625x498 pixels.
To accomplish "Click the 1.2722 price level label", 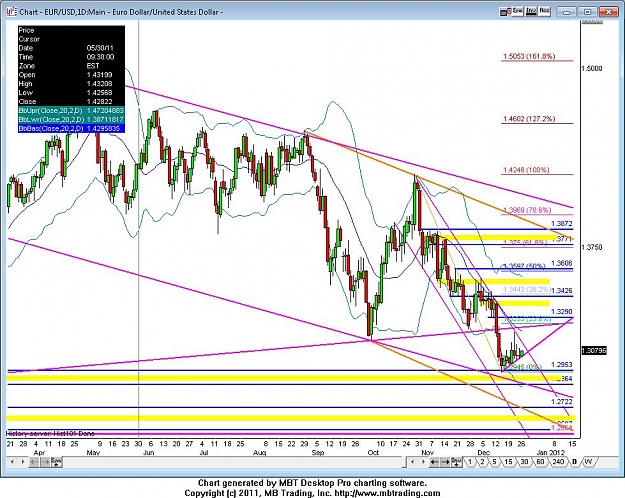I will [562, 402].
